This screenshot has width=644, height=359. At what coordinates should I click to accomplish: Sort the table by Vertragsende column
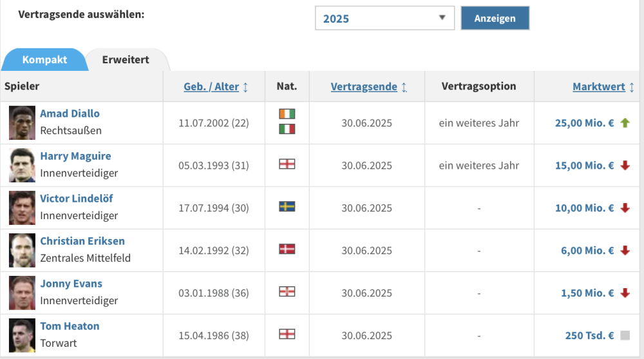click(x=364, y=86)
